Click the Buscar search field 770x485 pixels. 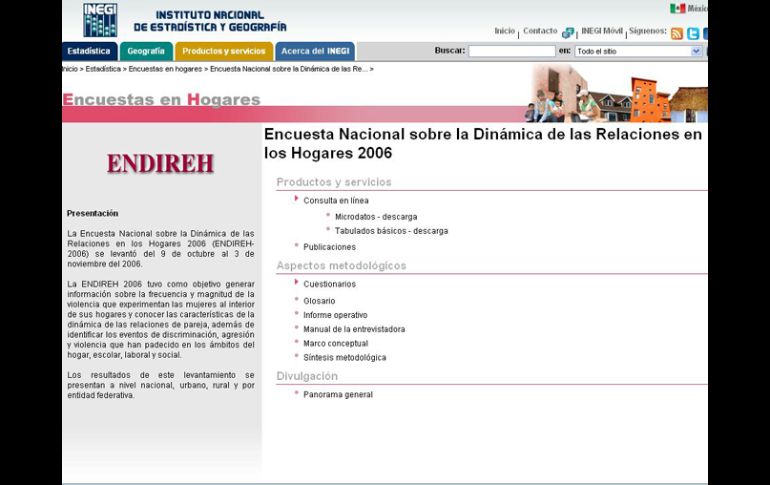coord(511,51)
